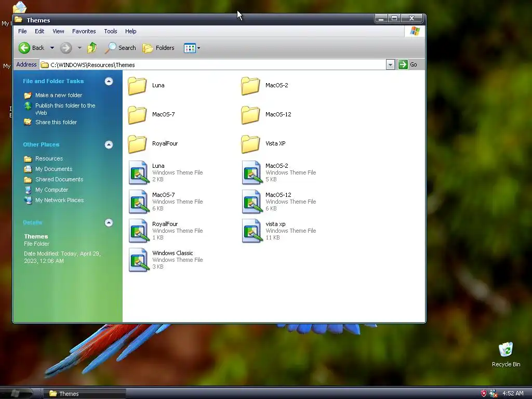Select the MacOS-7 folder
532x399 pixels.
tap(152, 115)
